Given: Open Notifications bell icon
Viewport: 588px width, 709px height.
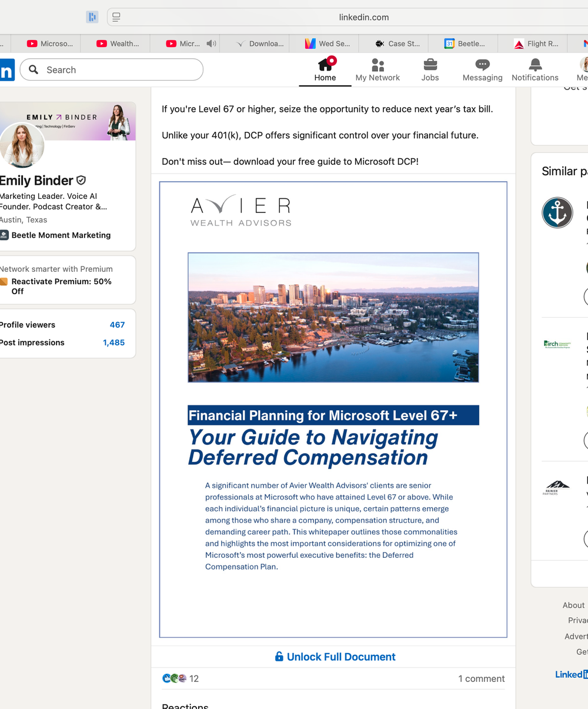Looking at the screenshot, I should coord(535,64).
